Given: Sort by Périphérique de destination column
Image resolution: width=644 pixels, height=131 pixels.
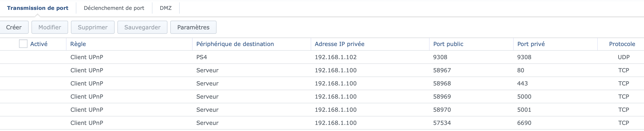Looking at the screenshot, I should [235, 44].
